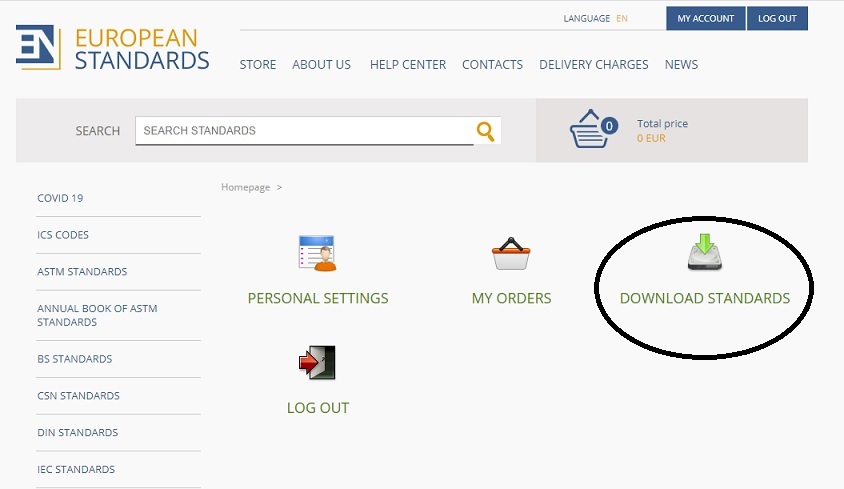This screenshot has width=844, height=489.
Task: Open MY ORDERS text link
Action: tap(511, 298)
